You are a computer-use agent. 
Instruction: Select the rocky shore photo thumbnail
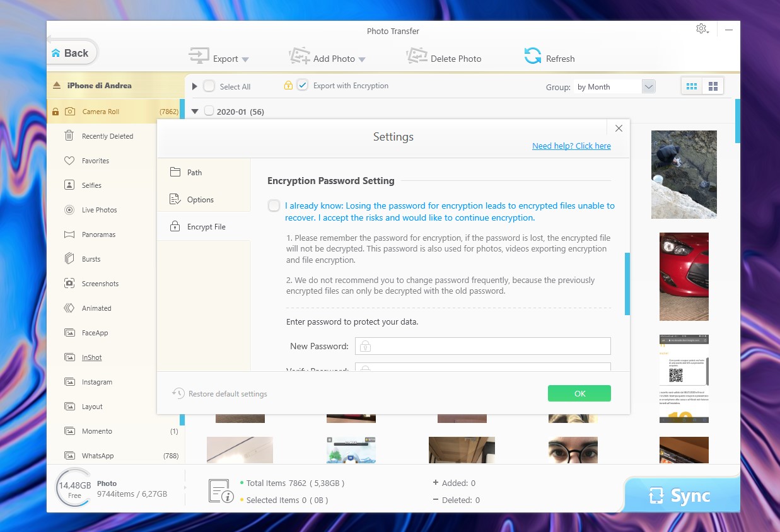click(684, 175)
